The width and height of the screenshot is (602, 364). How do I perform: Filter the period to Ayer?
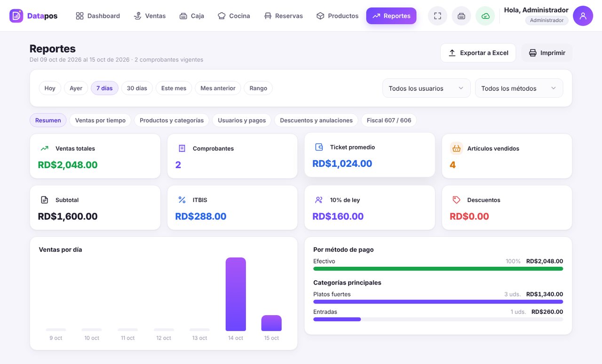(x=76, y=88)
